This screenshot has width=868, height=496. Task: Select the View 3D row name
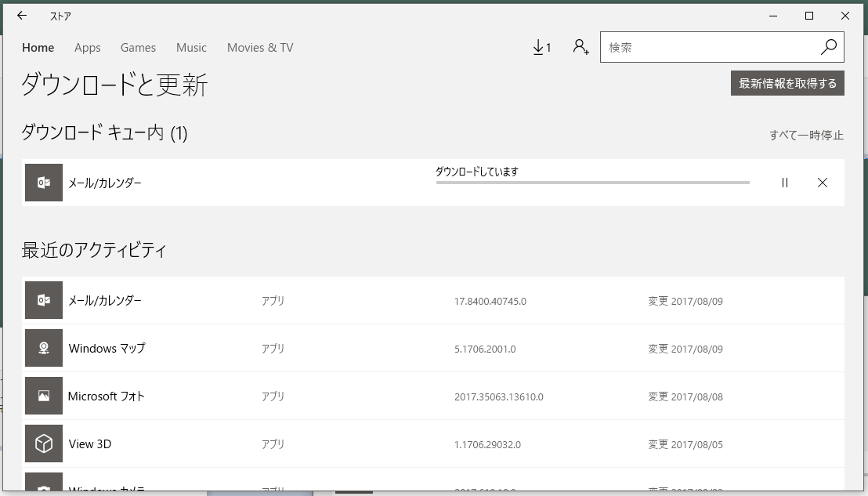89,444
